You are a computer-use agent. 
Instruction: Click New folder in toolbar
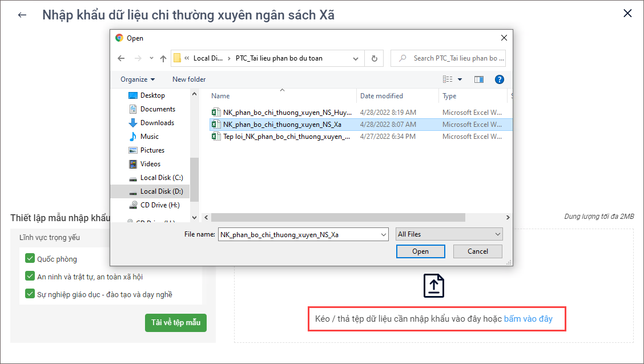[189, 79]
